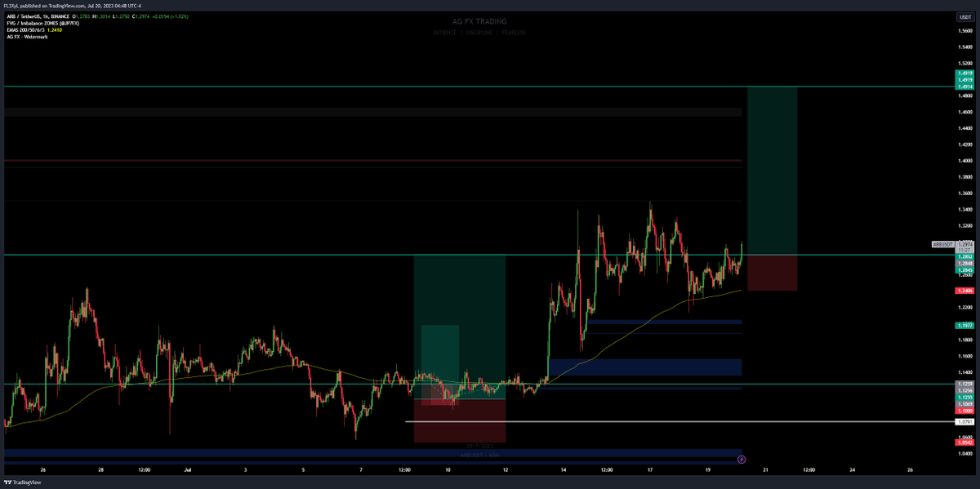Click the date label 21 on time axis

(766, 470)
